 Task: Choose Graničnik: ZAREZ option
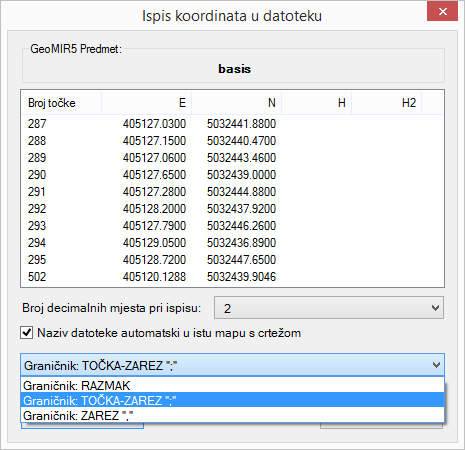coord(232,415)
